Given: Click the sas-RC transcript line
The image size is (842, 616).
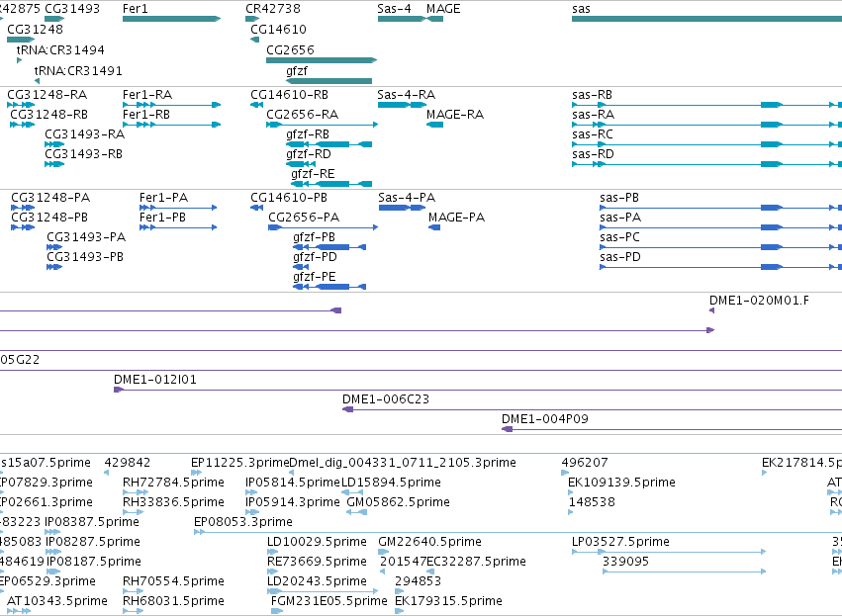Looking at the screenshot, I should coord(706,144).
